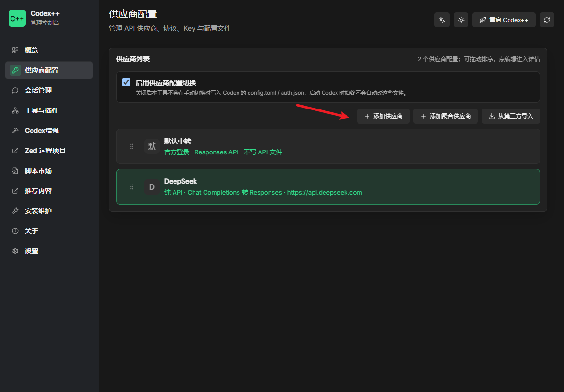The width and height of the screenshot is (564, 392).
Task: Click the 从第三方导入 button
Action: [x=511, y=116]
